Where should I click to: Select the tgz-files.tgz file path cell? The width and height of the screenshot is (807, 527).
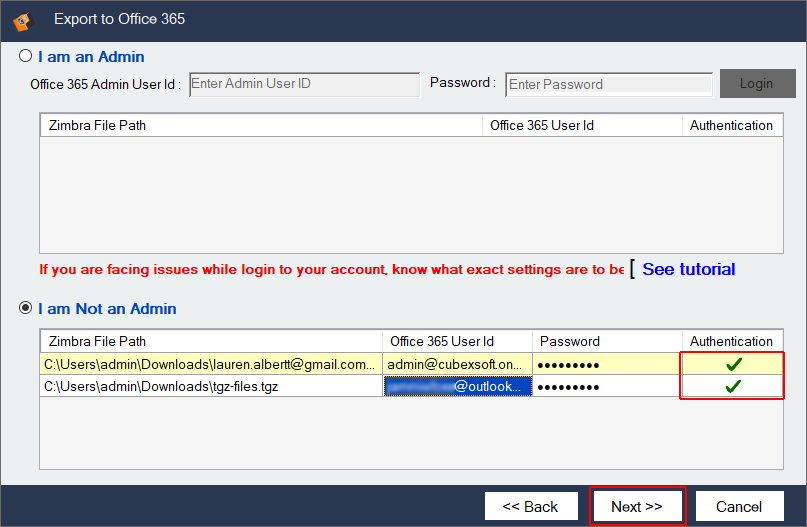tap(210, 386)
